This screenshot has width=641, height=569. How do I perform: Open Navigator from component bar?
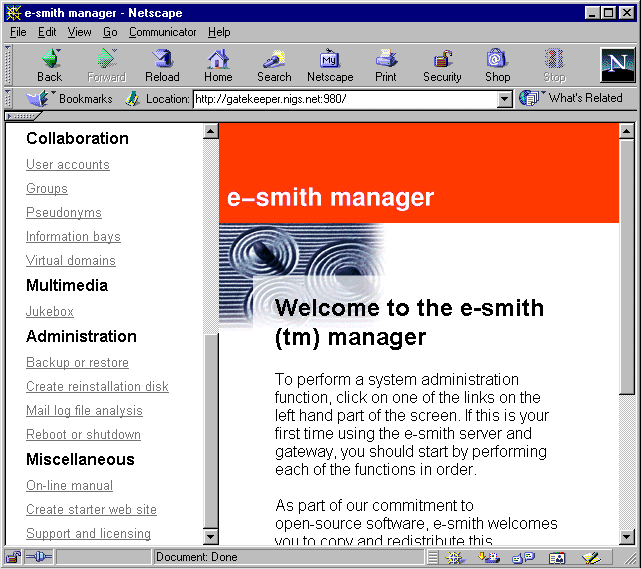coord(455,557)
